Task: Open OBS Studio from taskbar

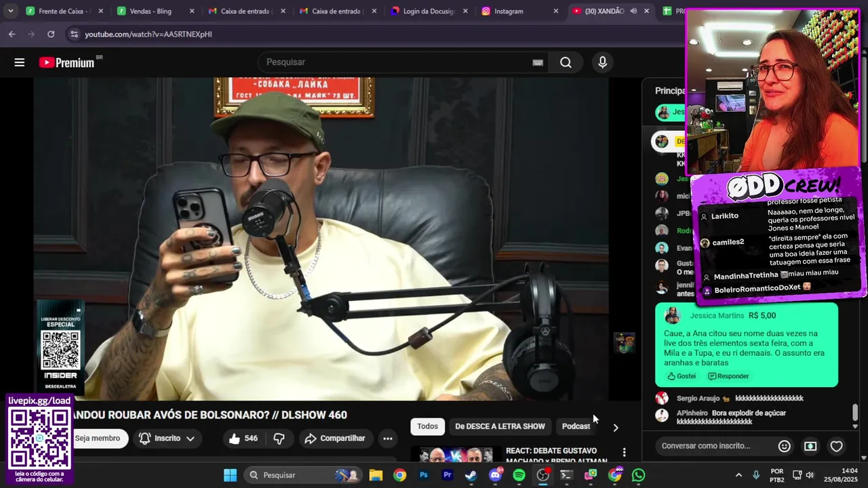Action: pyautogui.click(x=542, y=475)
